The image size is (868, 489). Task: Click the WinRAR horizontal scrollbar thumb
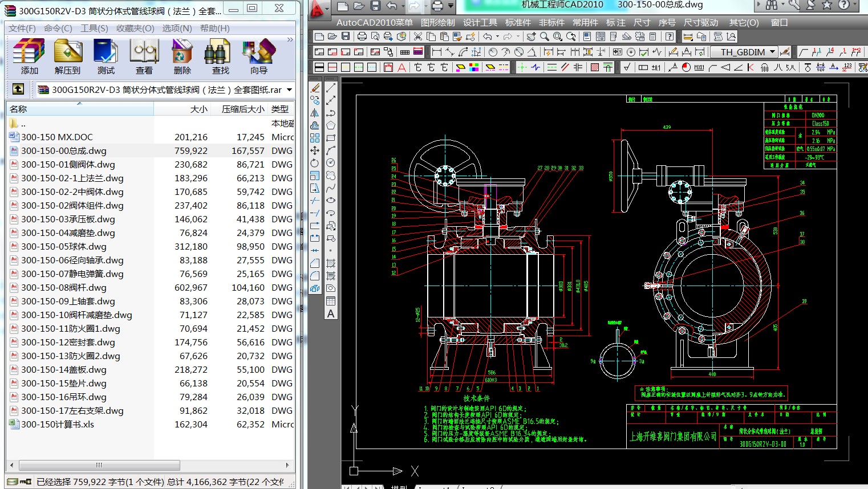click(x=99, y=465)
